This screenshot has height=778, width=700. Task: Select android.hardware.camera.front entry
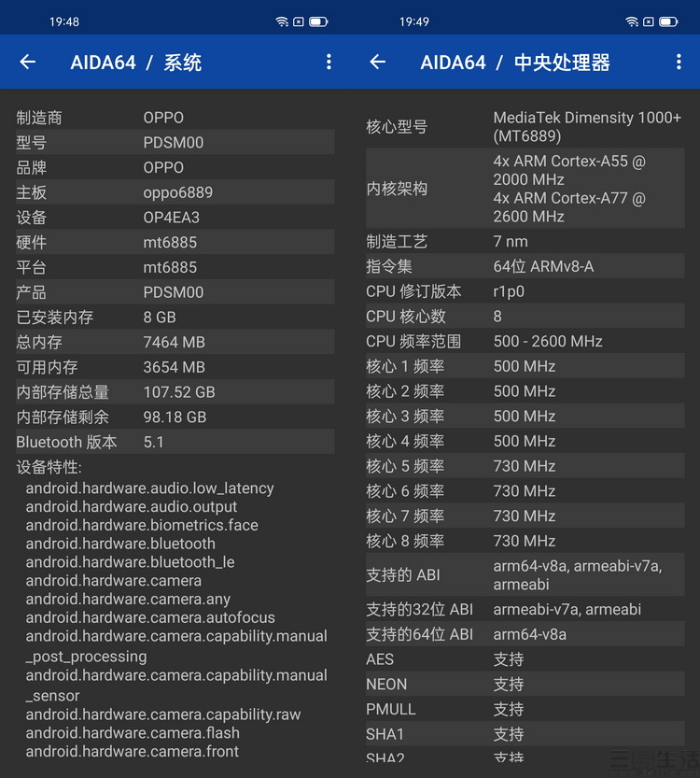click(132, 751)
